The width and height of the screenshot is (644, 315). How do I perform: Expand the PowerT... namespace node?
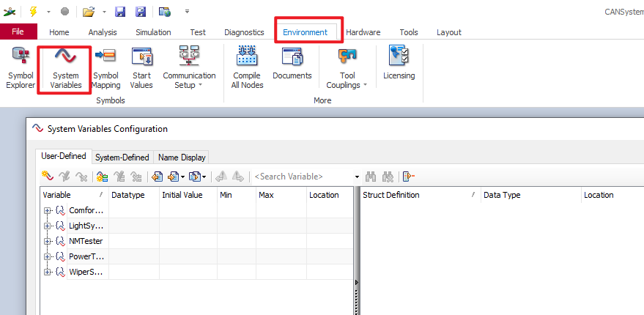pyautogui.click(x=47, y=256)
